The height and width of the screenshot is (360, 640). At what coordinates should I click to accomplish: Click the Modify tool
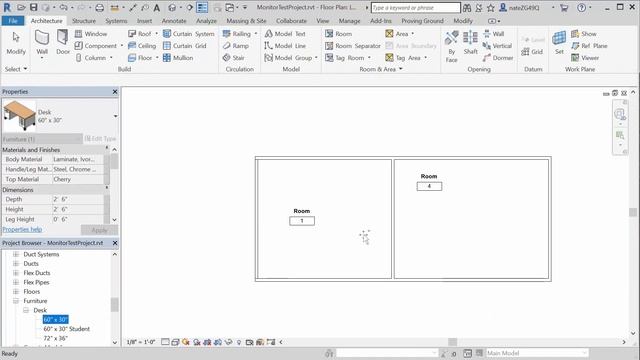(x=16, y=42)
